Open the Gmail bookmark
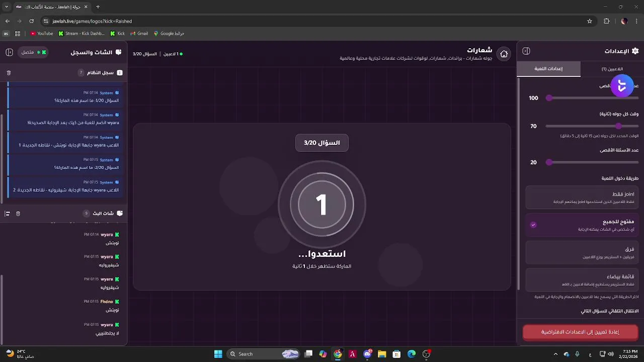This screenshot has height=362, width=644. coord(139,34)
